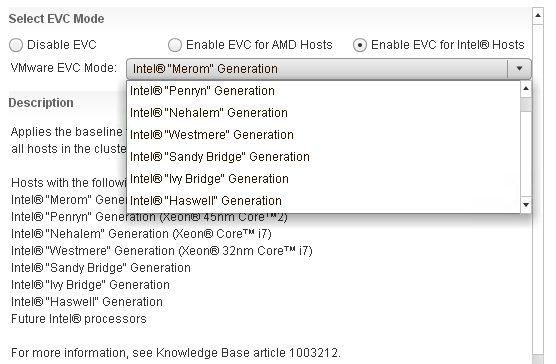Choose Intel "Sandy Bridge" Generation from list
556x364 pixels.
click(x=323, y=157)
